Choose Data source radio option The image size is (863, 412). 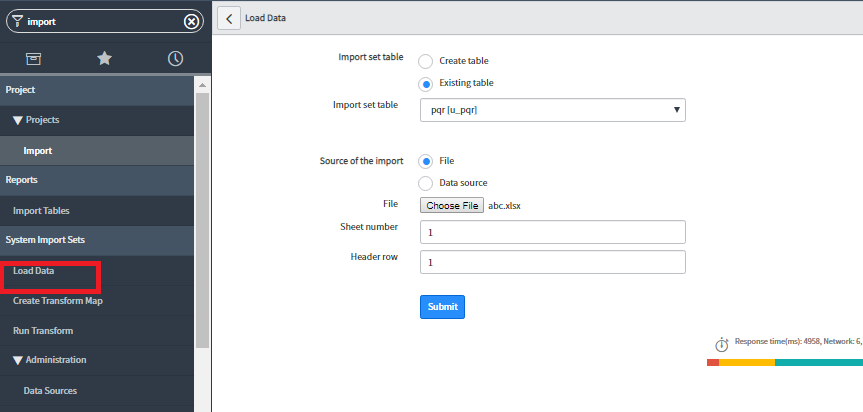(x=425, y=183)
